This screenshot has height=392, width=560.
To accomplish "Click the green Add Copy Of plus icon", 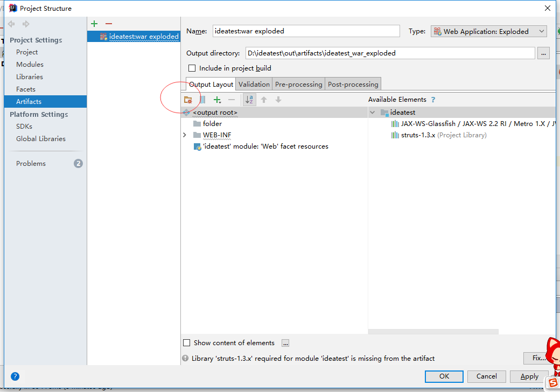I will coord(217,100).
